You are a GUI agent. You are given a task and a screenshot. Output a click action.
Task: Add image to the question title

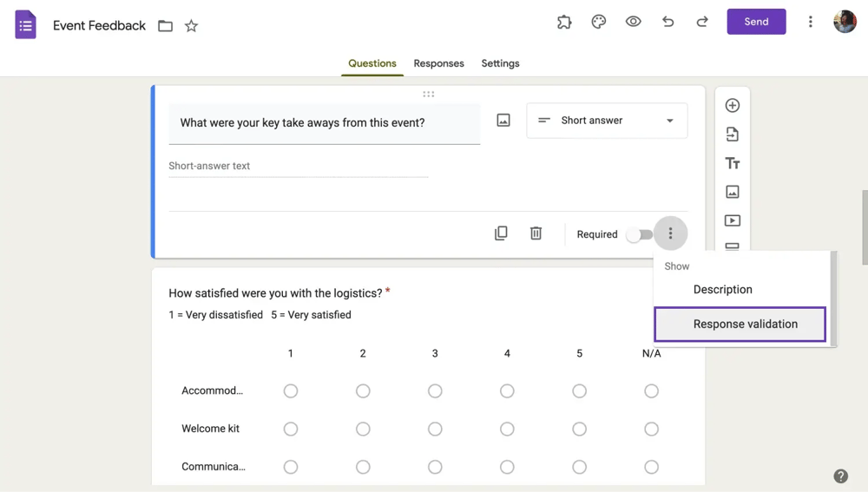(x=503, y=121)
